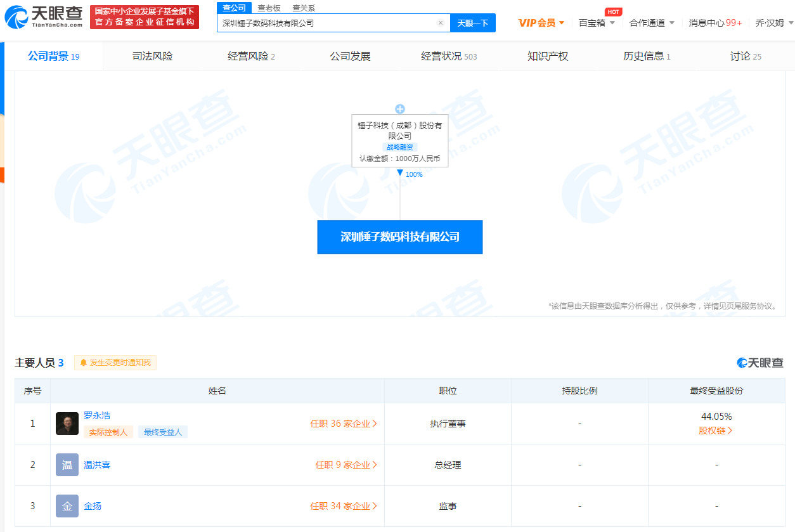Click the 最终受益股份 column header

(716, 391)
